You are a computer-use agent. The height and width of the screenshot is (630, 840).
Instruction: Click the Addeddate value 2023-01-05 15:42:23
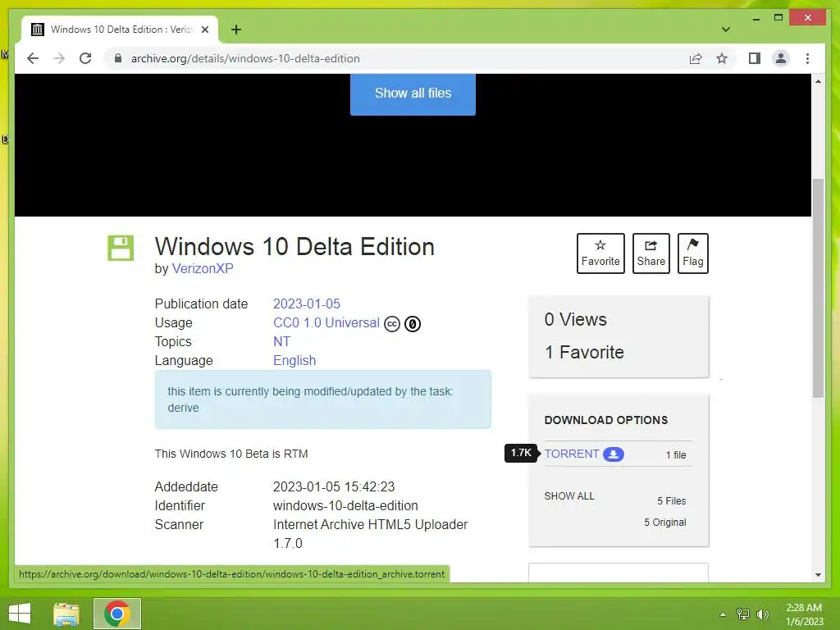[334, 487]
